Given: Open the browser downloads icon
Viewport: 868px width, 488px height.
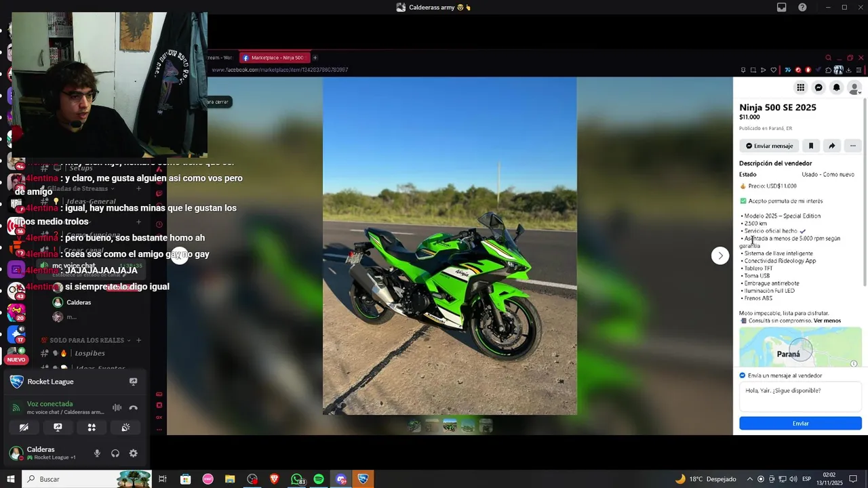Looking at the screenshot, I should [x=848, y=70].
